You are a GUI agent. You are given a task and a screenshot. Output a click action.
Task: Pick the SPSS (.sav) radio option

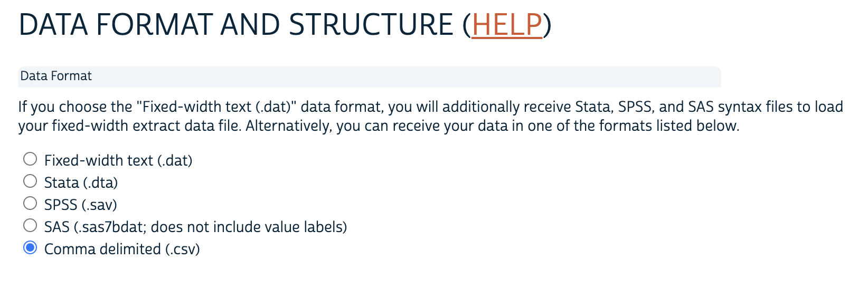(30, 203)
